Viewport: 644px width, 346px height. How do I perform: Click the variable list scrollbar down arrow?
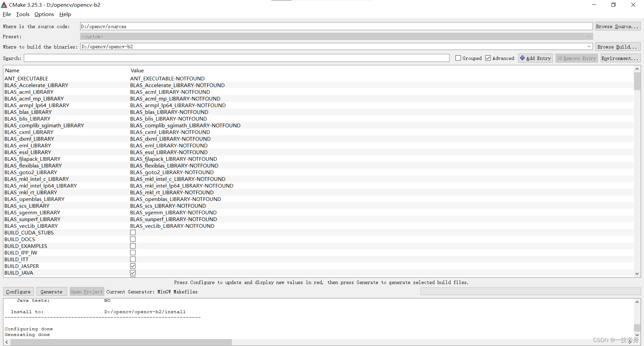[637, 274]
